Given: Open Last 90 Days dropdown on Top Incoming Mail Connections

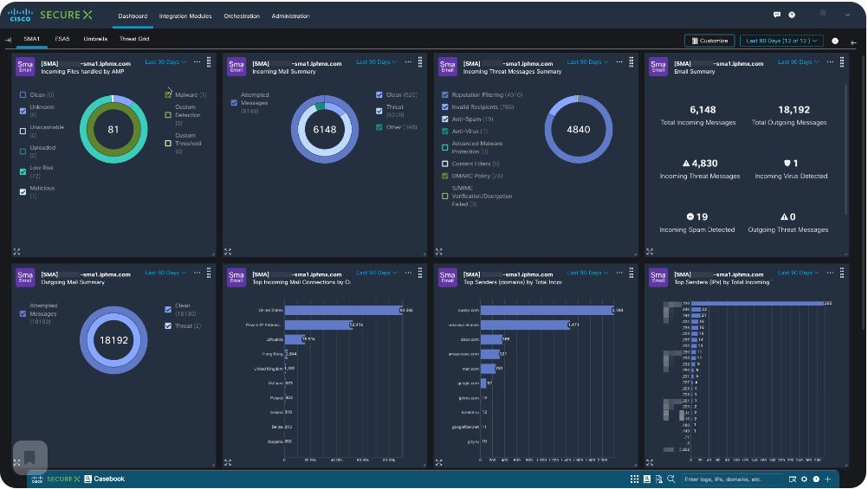Looking at the screenshot, I should point(377,273).
